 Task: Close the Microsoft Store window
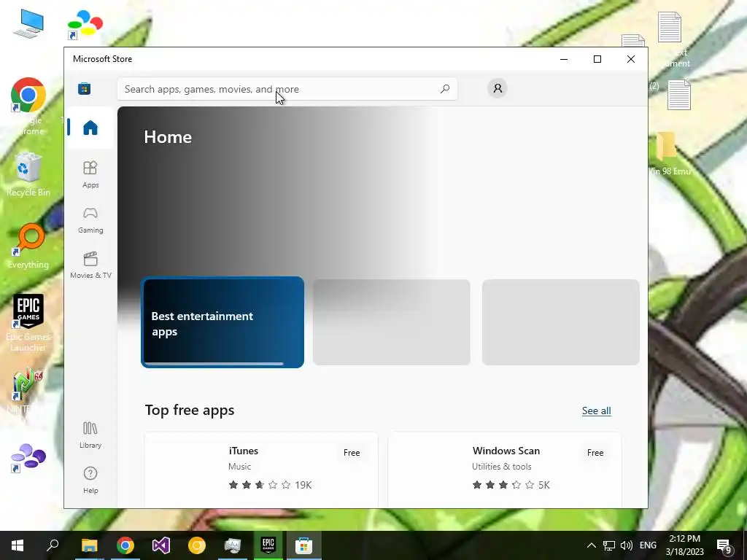631,59
